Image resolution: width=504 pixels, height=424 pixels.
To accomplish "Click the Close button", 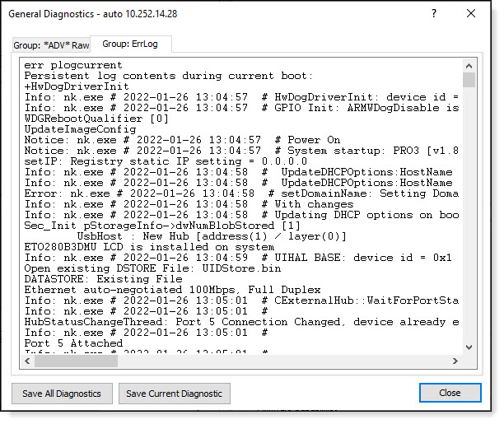I will tap(450, 393).
